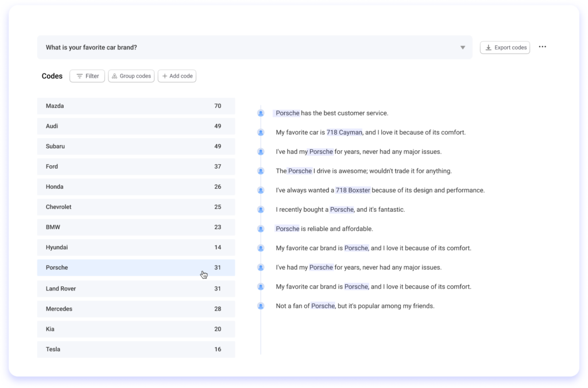Open the question selector dropdown arrow

tap(463, 48)
